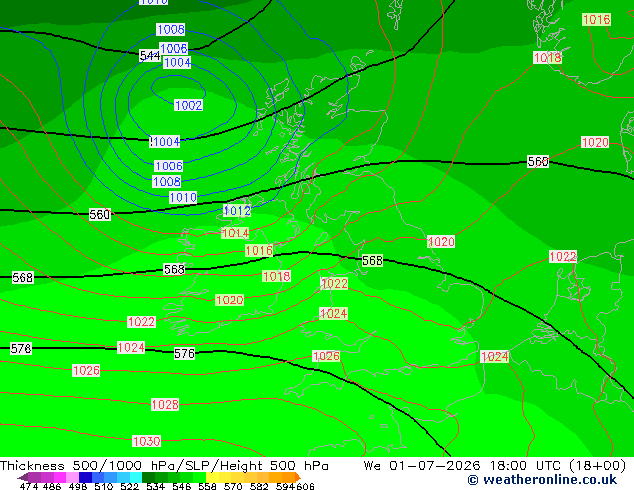Click the legend scale value 546
Viewport: 634px width, 490px height.
(x=182, y=486)
